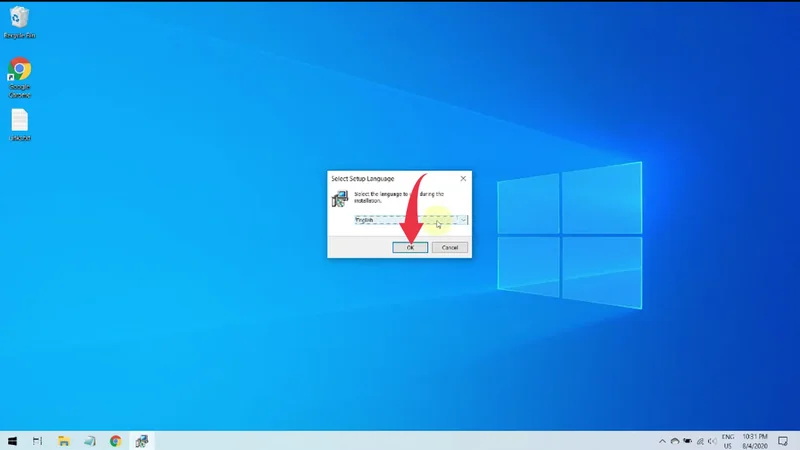
Task: Open Task View from the taskbar
Action: coord(38,440)
